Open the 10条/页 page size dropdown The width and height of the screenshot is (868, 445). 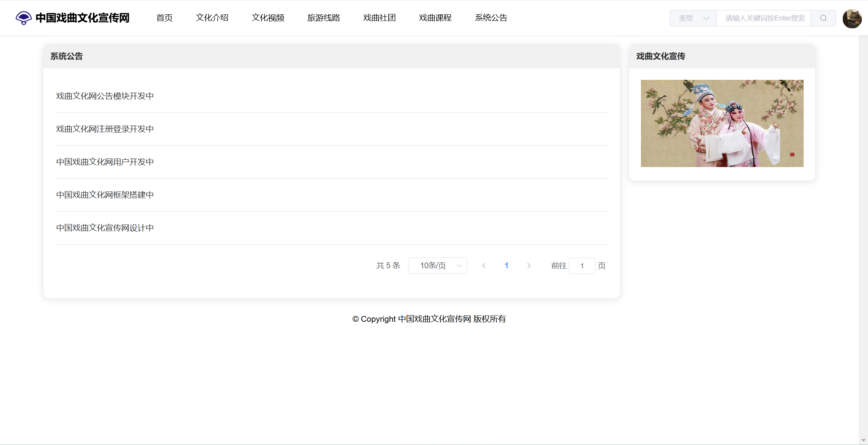click(437, 266)
